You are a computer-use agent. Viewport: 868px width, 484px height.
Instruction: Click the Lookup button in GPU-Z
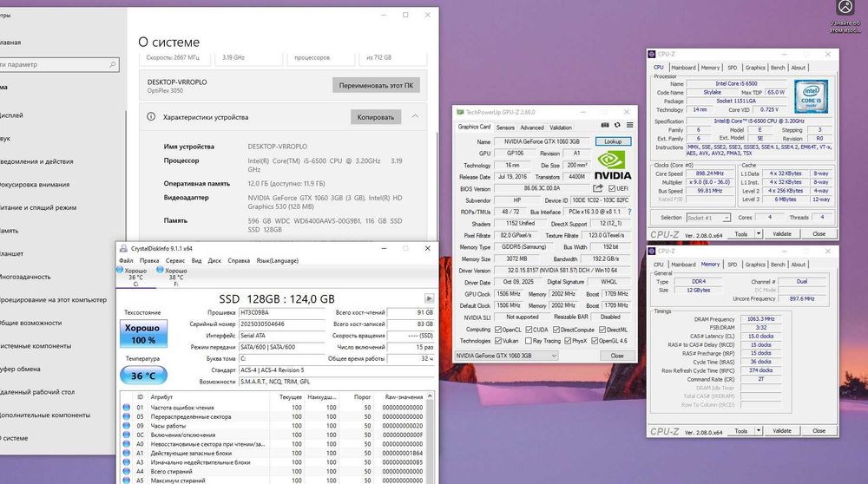tap(613, 141)
